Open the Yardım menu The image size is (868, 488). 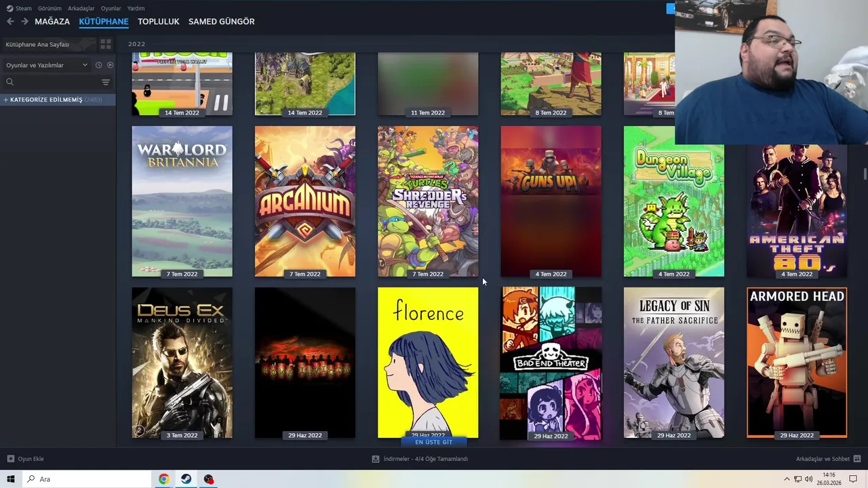[136, 8]
